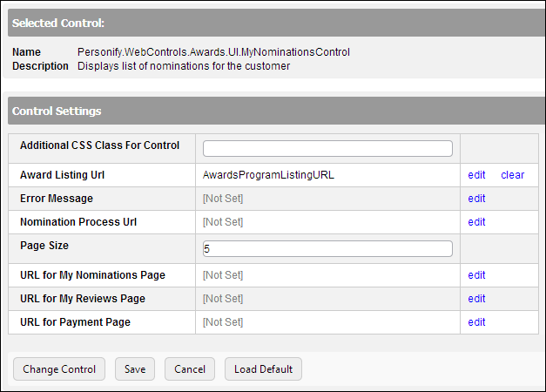Edit the Error Message setting
Viewport: 546px width, 392px height.
point(476,199)
